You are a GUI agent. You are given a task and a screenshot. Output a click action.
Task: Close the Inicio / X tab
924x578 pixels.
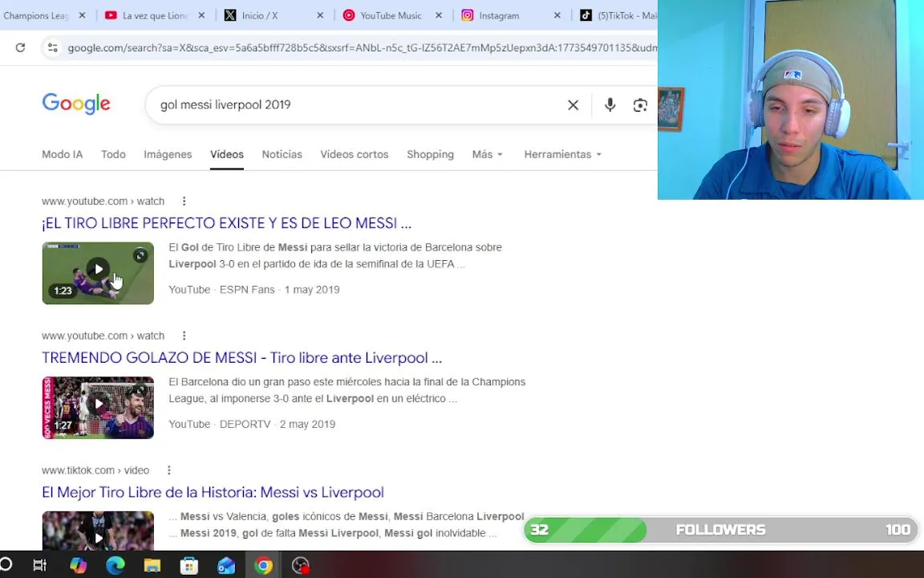pyautogui.click(x=320, y=15)
